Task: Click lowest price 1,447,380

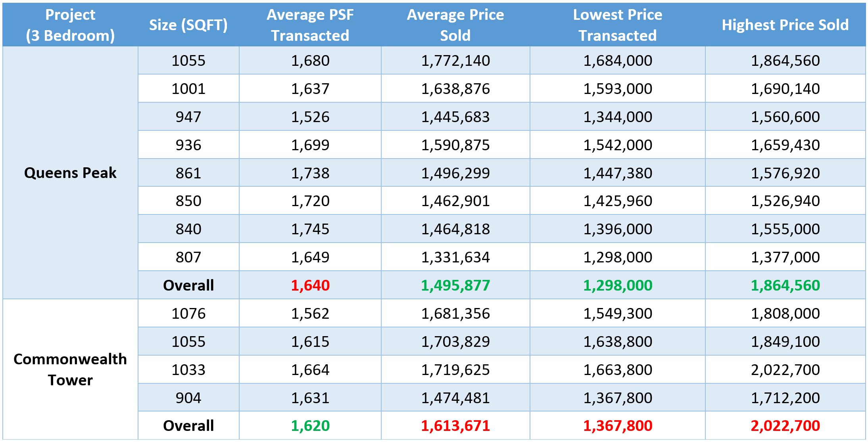Action: coord(618,173)
